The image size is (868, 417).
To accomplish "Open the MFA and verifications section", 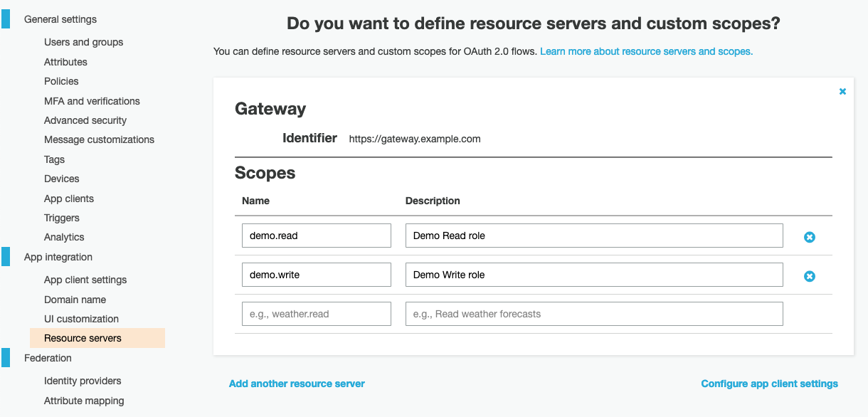I will point(92,100).
